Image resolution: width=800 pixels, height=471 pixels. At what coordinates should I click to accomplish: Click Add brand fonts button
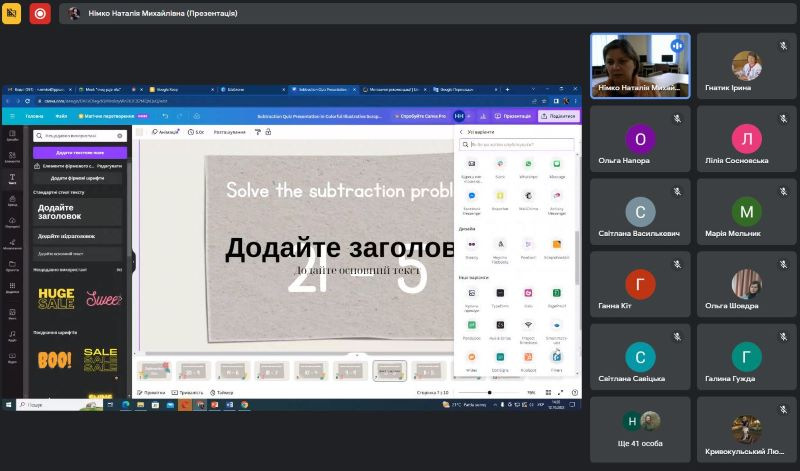click(x=78, y=178)
